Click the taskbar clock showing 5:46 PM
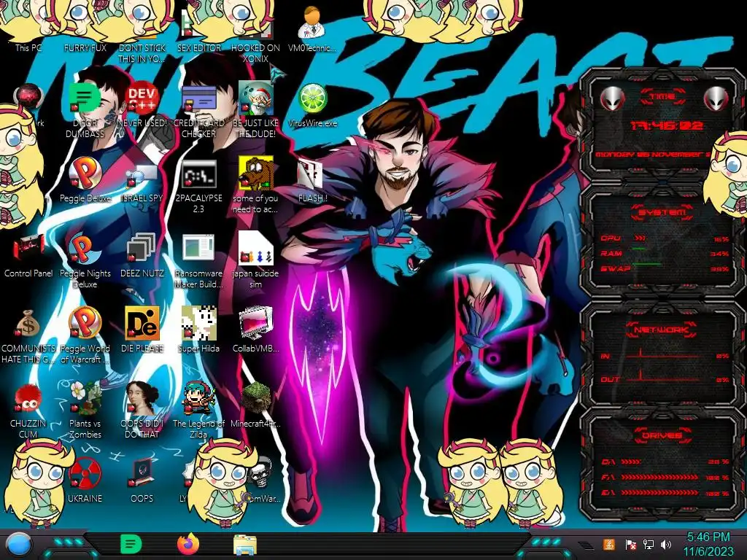 point(708,544)
